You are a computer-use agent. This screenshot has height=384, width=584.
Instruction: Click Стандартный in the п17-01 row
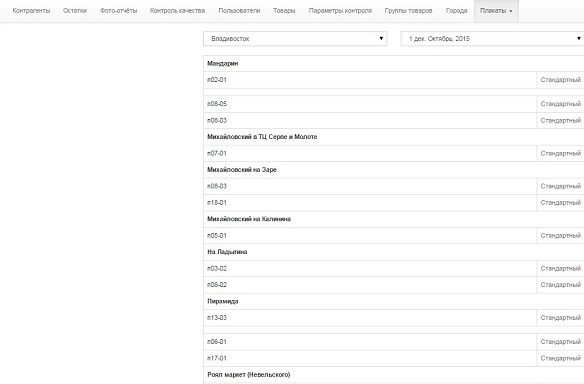(561, 358)
